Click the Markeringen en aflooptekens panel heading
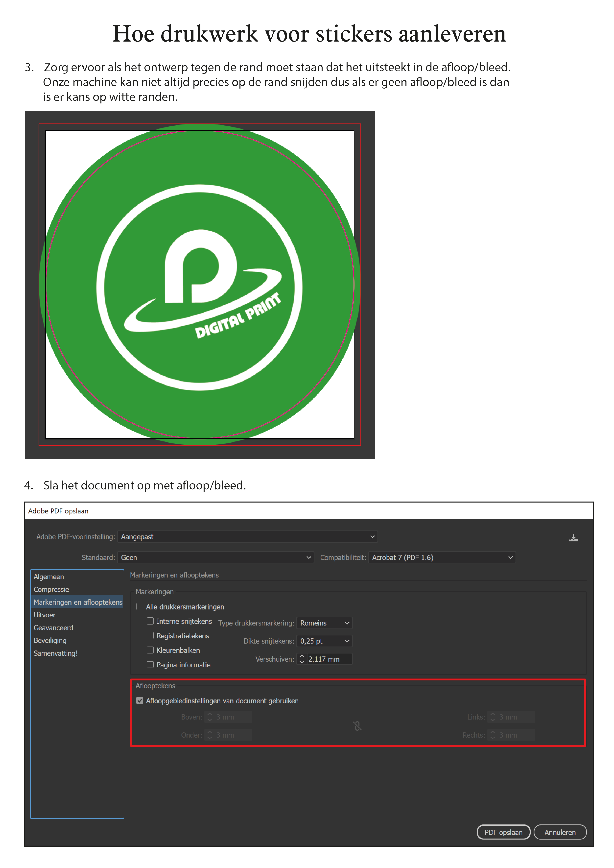614x868 pixels. [x=174, y=575]
